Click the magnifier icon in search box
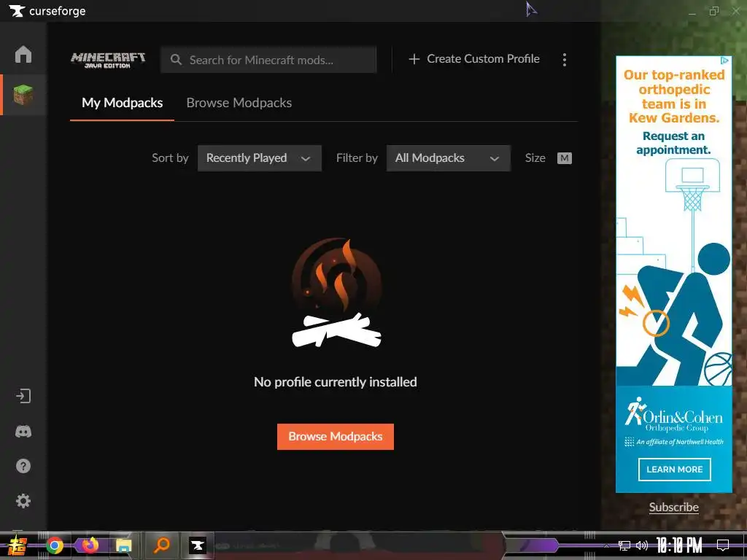This screenshot has width=747, height=560. (x=176, y=60)
